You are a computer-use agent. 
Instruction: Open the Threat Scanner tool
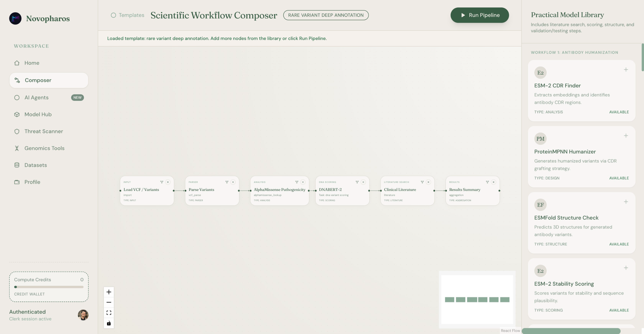(43, 131)
